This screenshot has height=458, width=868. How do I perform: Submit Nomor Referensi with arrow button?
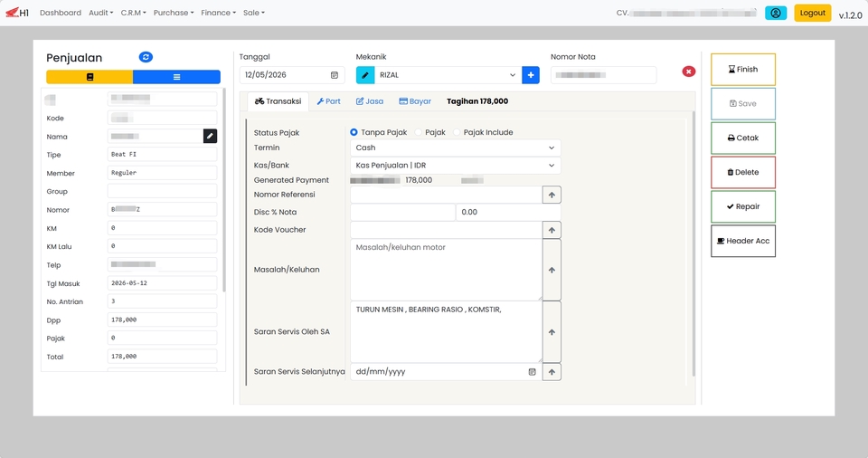coord(552,195)
